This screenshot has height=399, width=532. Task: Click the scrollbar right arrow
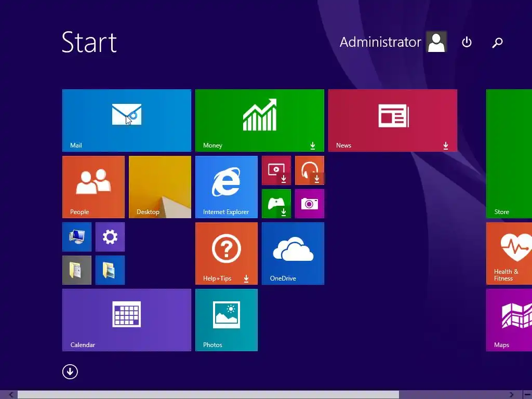point(511,395)
